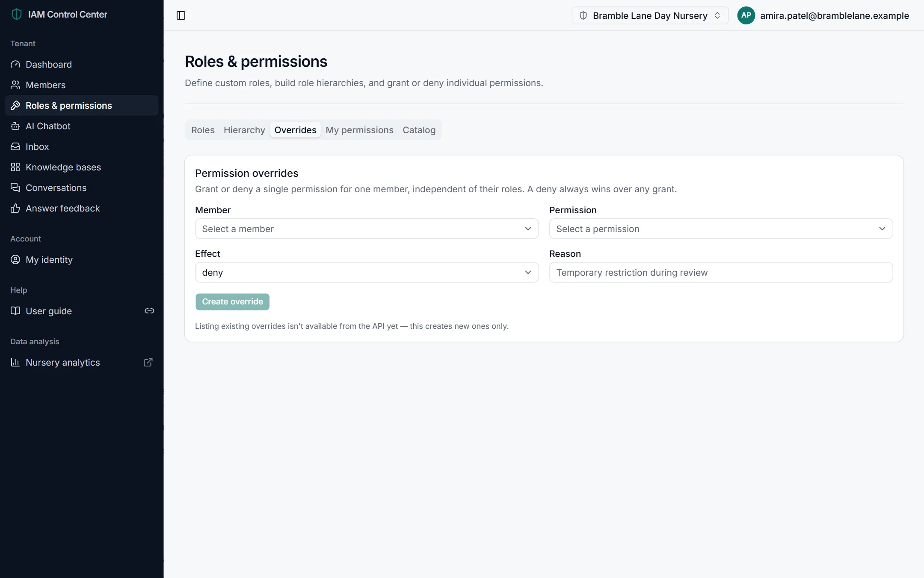Click the IAM Control Center title text
The image size is (924, 578).
[x=68, y=14]
